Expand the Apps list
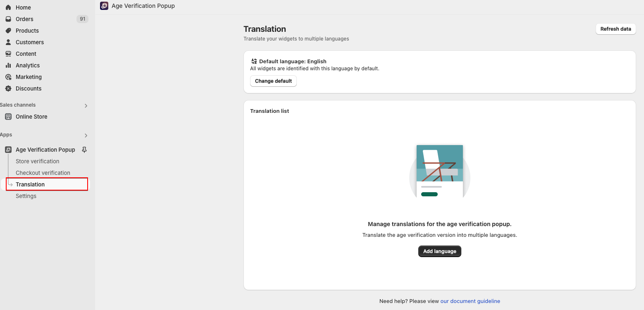644x310 pixels. 86,135
